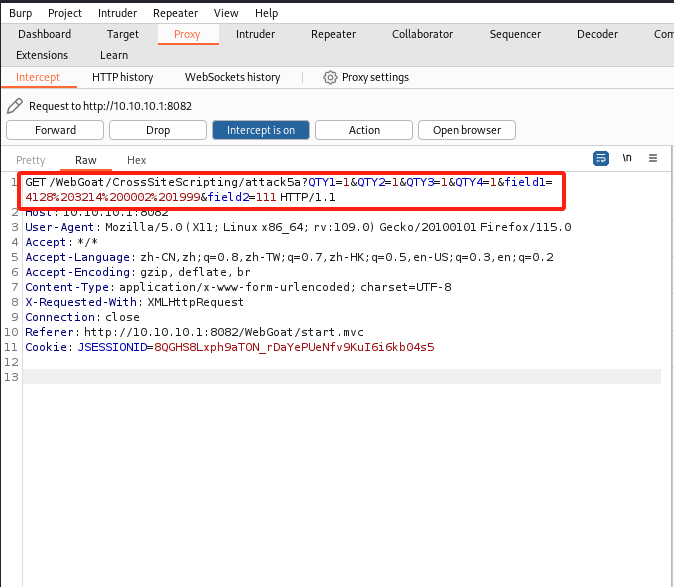Switch to the Extensions tab

click(42, 55)
